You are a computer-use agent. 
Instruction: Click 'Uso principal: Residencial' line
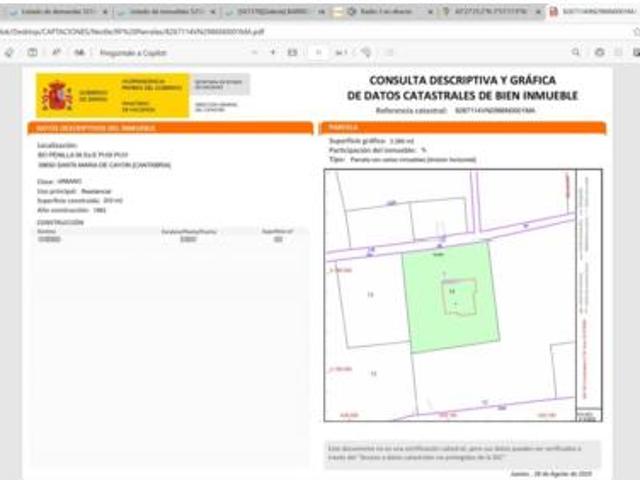(x=74, y=191)
